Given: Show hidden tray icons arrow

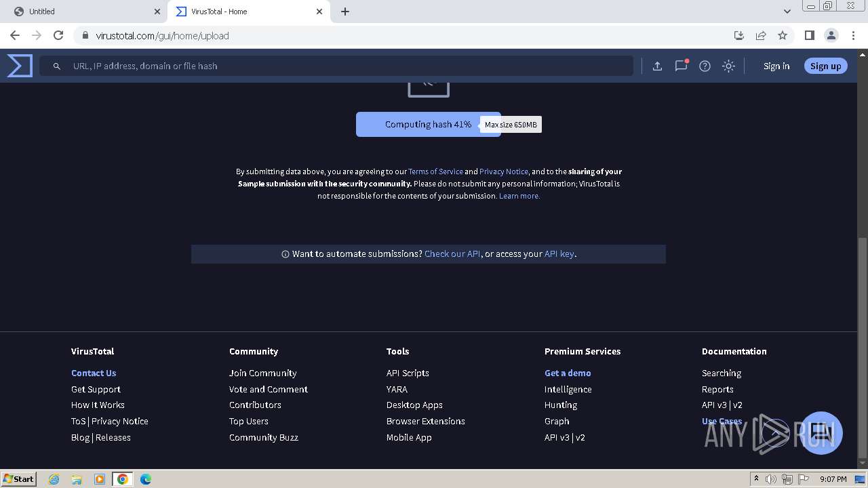Looking at the screenshot, I should [756, 479].
